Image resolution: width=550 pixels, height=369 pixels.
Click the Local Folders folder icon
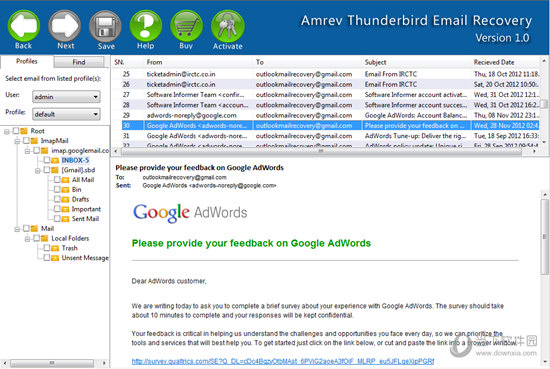pos(45,238)
